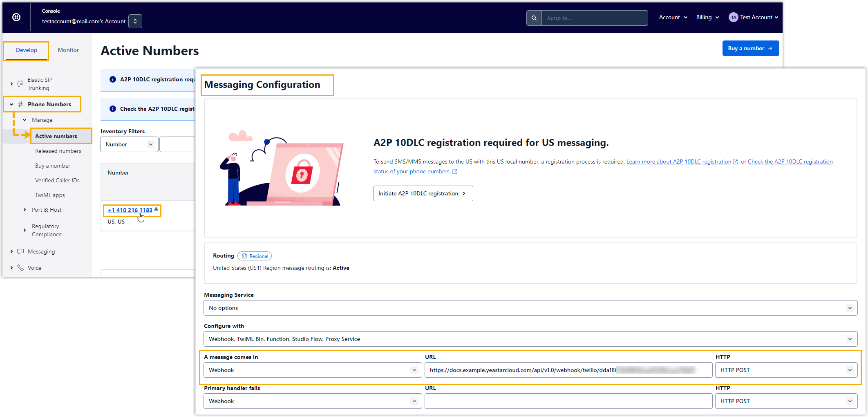868x417 pixels.
Task: Click the Voice phone icon in sidebar
Action: (x=20, y=268)
